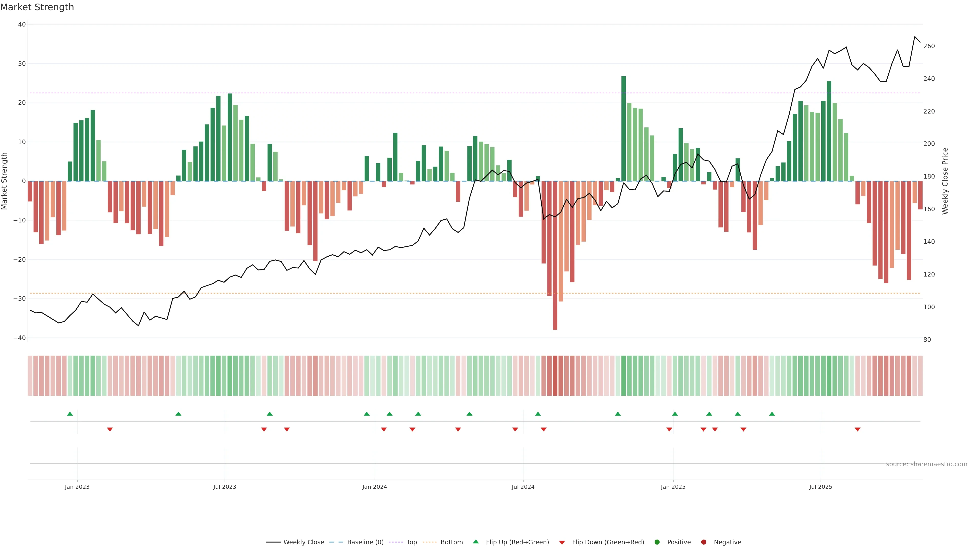Click the first green flip-up triangle marker
Viewport: 980px width, 551px height.
point(70,414)
